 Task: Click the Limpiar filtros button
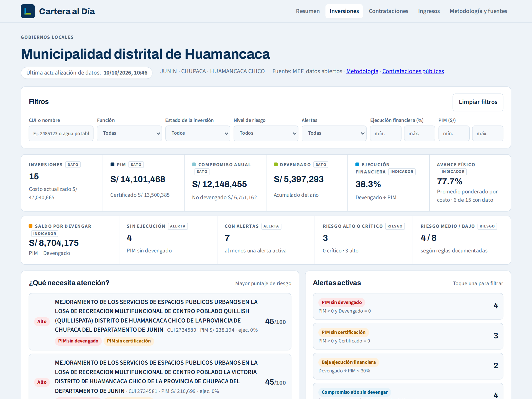click(x=478, y=102)
